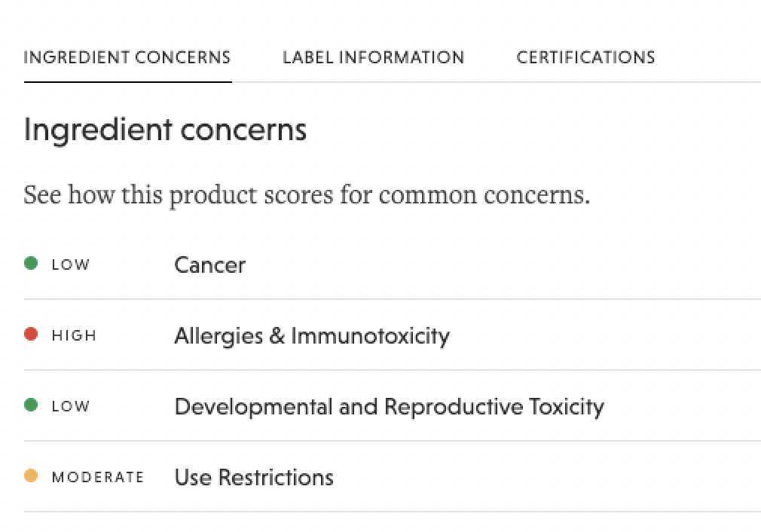Click the underline beneath the Ingredient Concerns tab

tap(127, 81)
